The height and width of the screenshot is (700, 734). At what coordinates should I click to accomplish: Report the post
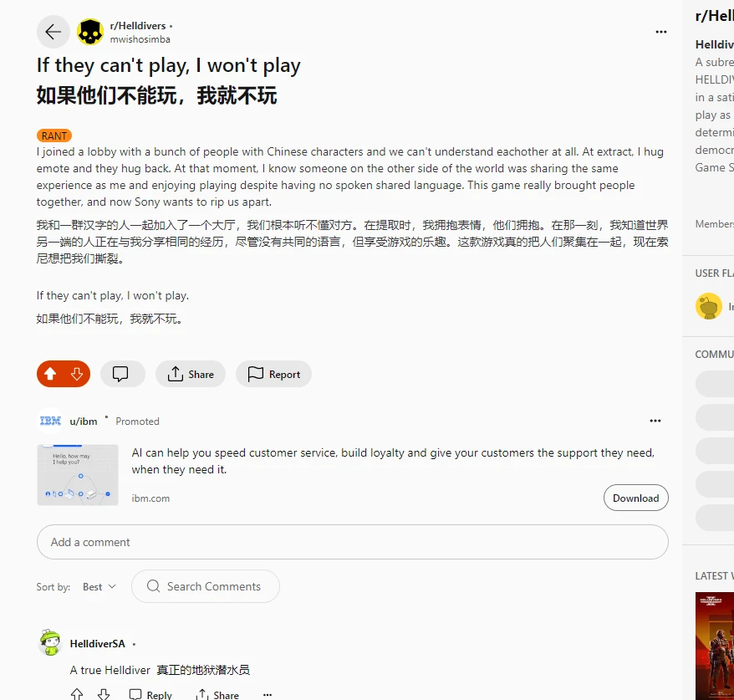click(x=273, y=374)
